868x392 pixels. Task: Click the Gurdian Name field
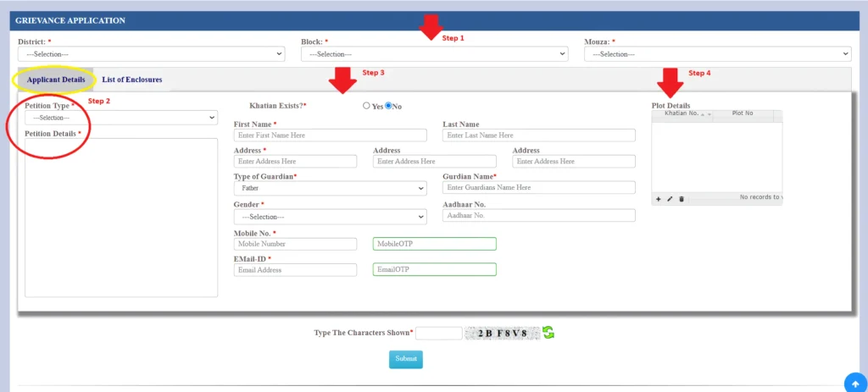coord(539,187)
